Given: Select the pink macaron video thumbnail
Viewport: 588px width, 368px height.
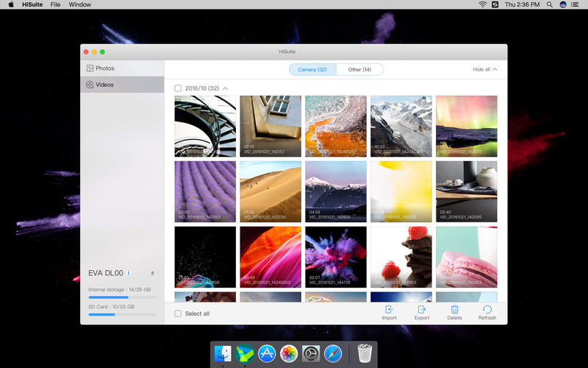Looking at the screenshot, I should (x=467, y=257).
